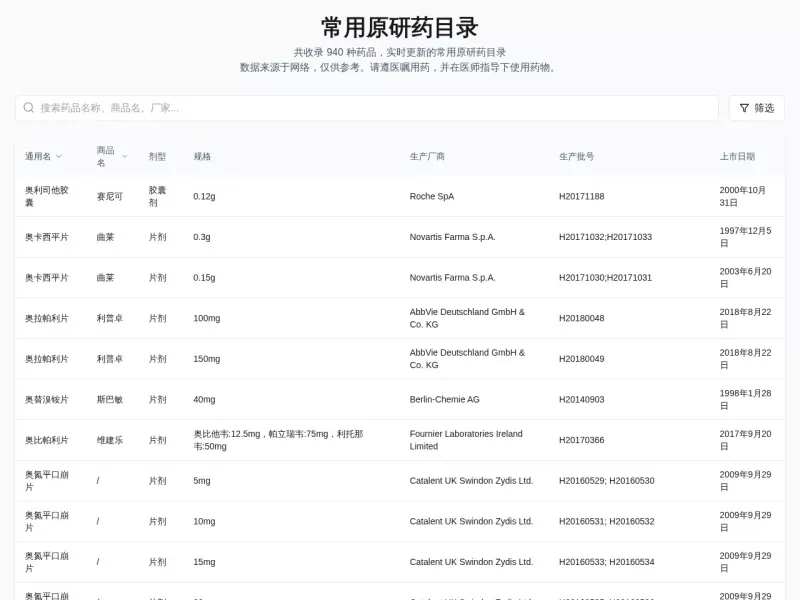The height and width of the screenshot is (600, 800).
Task: Select the 奥比帕利片 drug name cell
Action: click(47, 440)
